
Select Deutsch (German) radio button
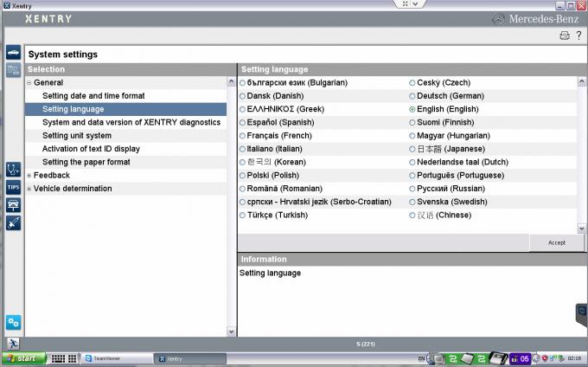[412, 96]
